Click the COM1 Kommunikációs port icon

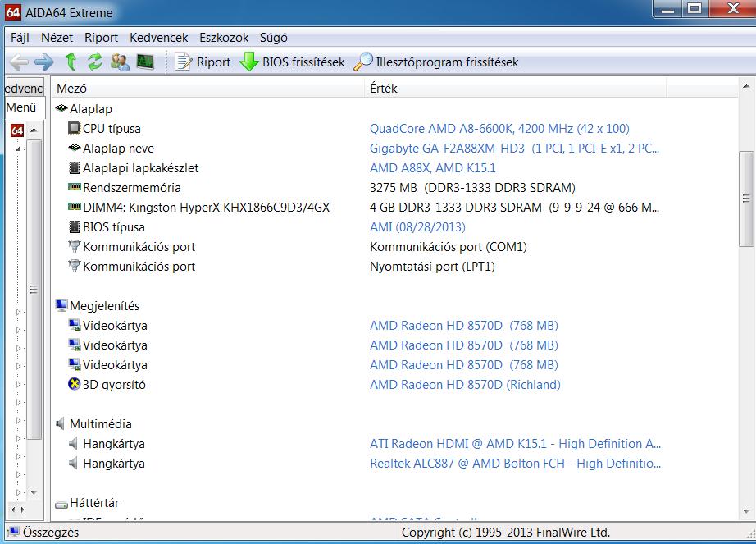tap(75, 246)
